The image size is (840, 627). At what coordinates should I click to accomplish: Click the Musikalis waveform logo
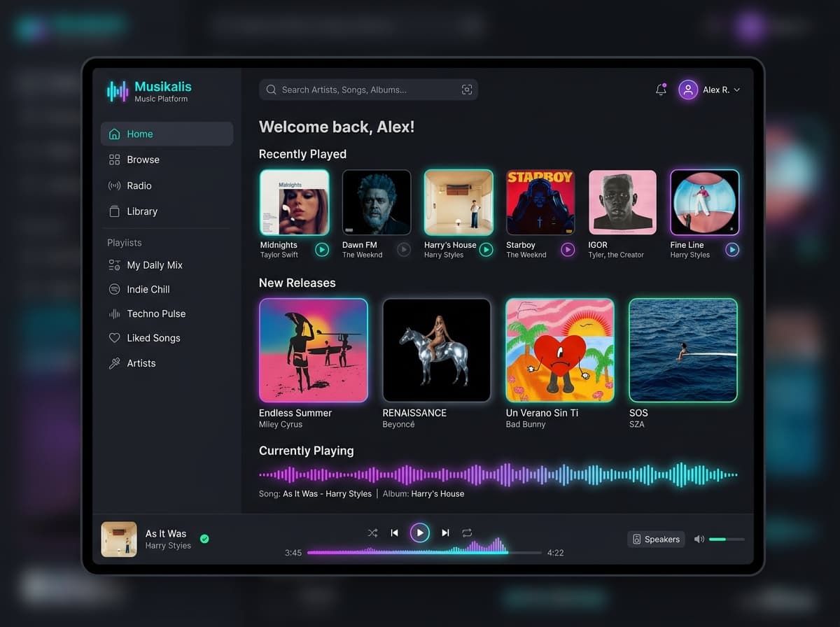point(118,91)
